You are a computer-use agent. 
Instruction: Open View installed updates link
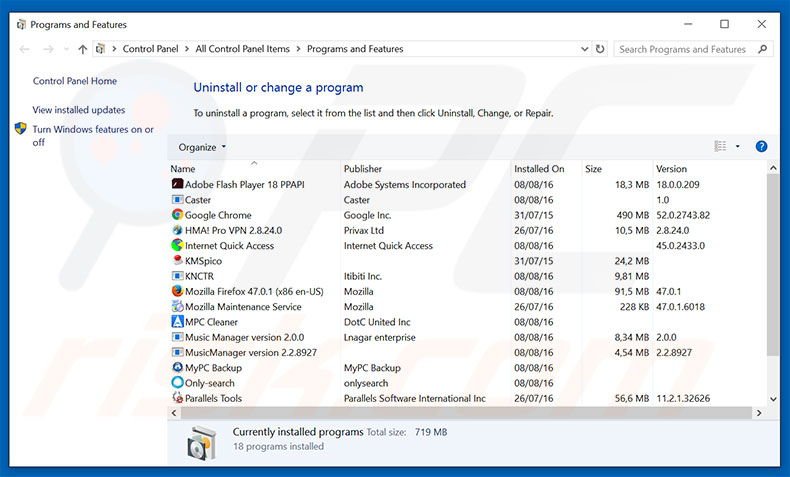point(79,109)
